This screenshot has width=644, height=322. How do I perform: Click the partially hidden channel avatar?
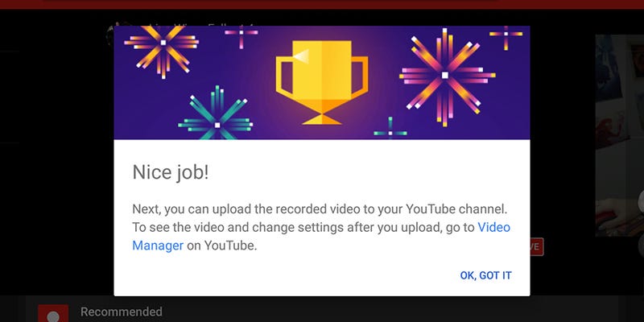[x=109, y=35]
